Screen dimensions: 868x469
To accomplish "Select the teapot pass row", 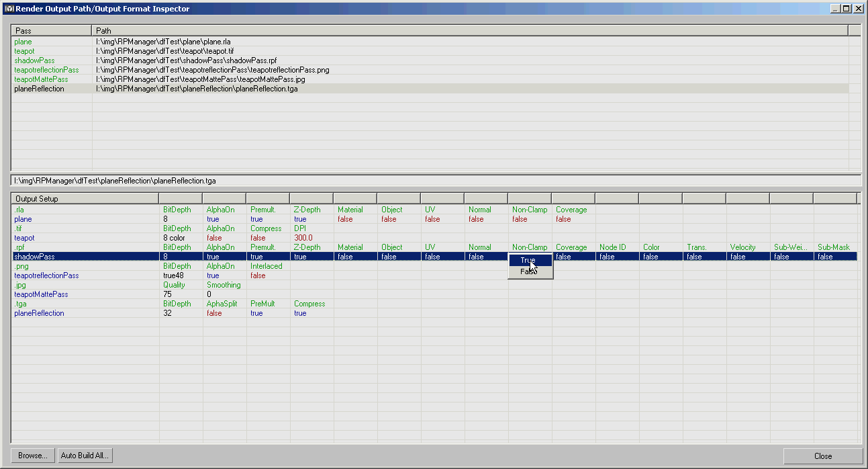I will click(430, 51).
